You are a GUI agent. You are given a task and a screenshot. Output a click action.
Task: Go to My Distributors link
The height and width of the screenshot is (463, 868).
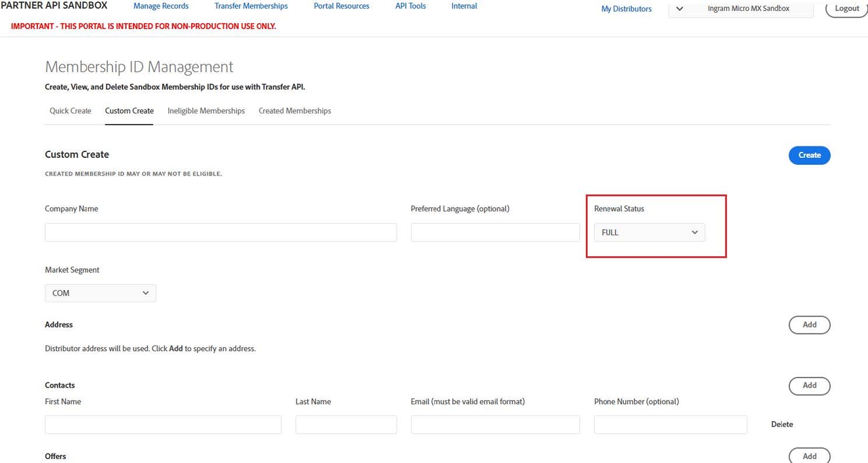(x=627, y=9)
